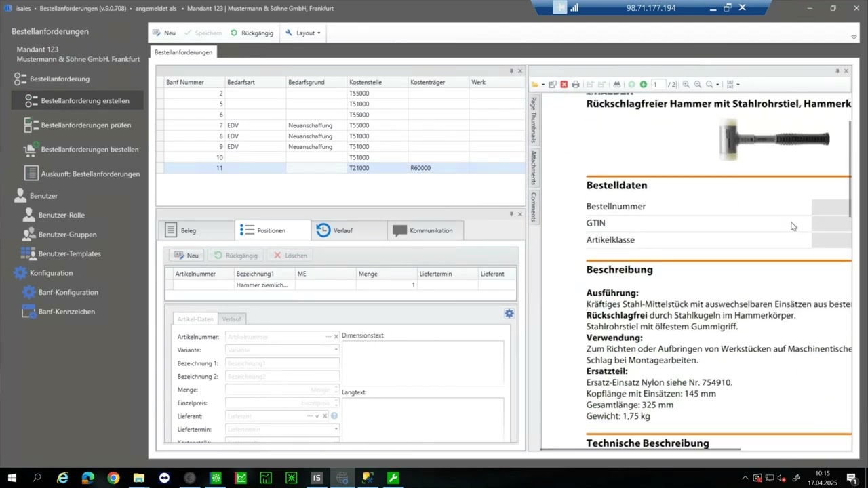Open Artikelnummer lookup ellipsis button
868x488 pixels.
[x=328, y=337]
